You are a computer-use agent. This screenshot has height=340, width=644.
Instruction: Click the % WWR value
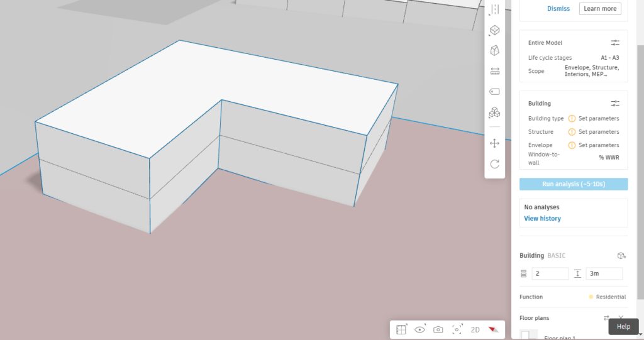click(609, 158)
